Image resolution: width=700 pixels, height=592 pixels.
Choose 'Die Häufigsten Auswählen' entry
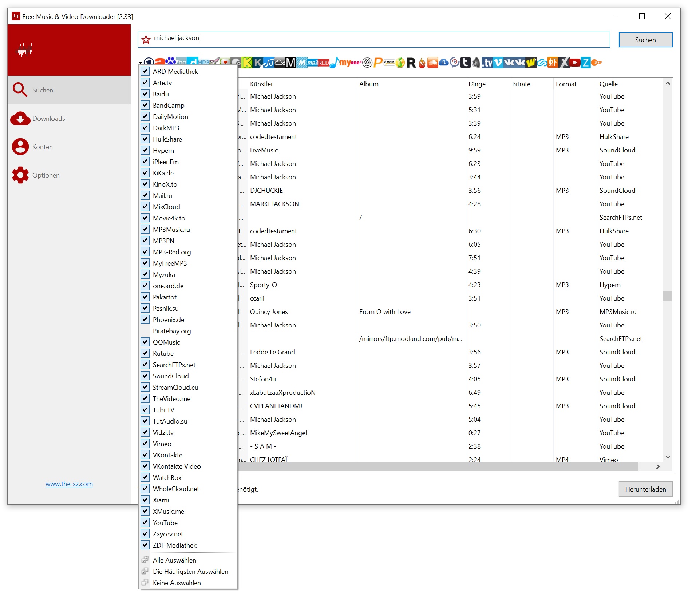click(188, 571)
